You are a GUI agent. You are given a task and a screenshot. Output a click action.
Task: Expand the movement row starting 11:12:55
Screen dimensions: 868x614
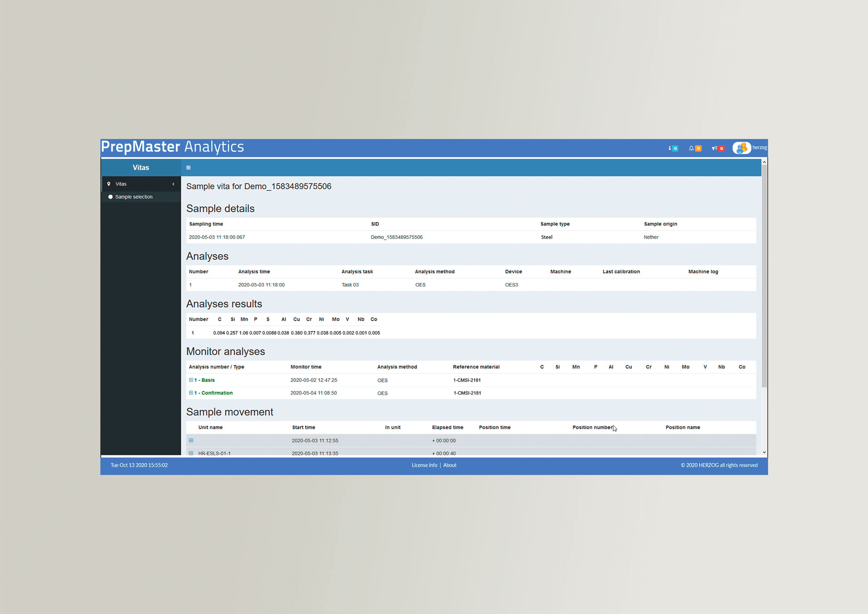191,440
